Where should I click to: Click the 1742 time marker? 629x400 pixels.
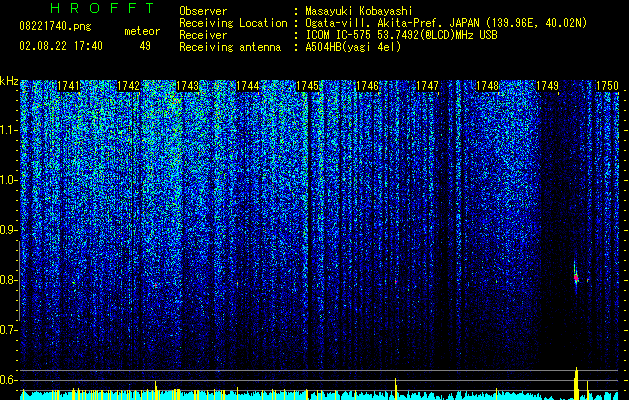pos(128,86)
